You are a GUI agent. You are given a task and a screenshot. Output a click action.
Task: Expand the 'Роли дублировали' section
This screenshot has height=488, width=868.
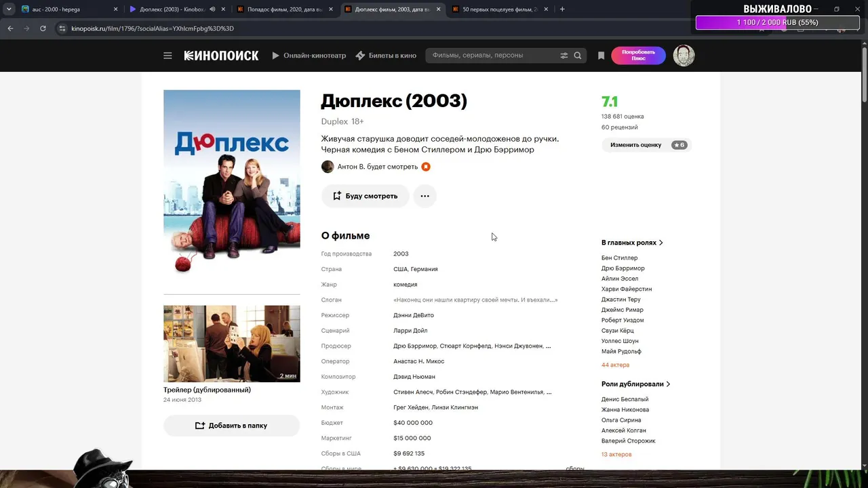tap(635, 384)
